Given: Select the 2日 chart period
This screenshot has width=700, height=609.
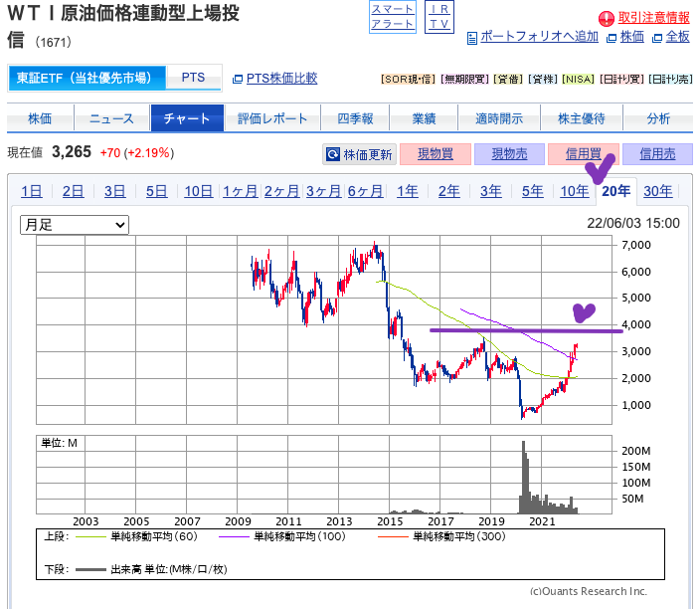Looking at the screenshot, I should [74, 191].
